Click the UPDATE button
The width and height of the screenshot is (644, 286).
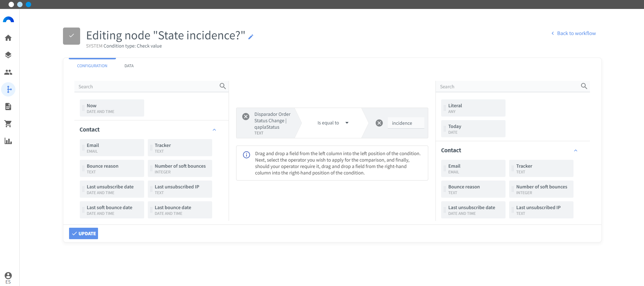click(83, 233)
